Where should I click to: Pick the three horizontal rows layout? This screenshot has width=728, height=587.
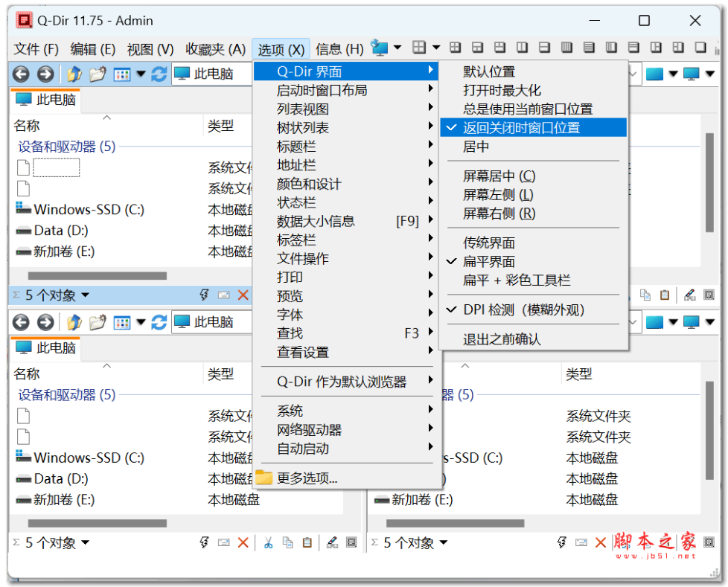pos(633,48)
